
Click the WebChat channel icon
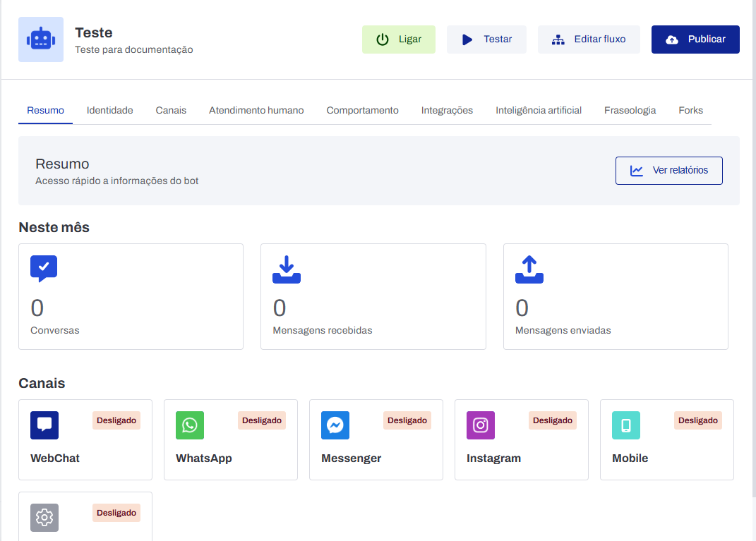[44, 425]
